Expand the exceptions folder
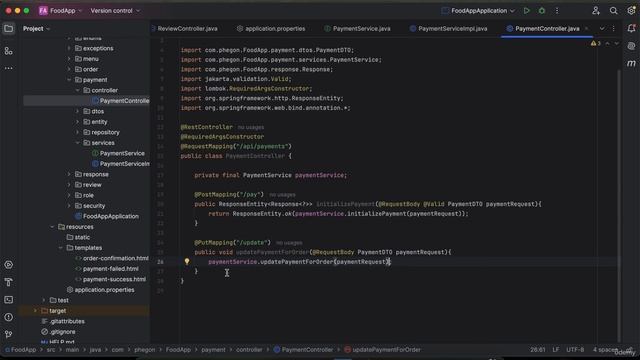The image size is (640, 360). [69, 48]
